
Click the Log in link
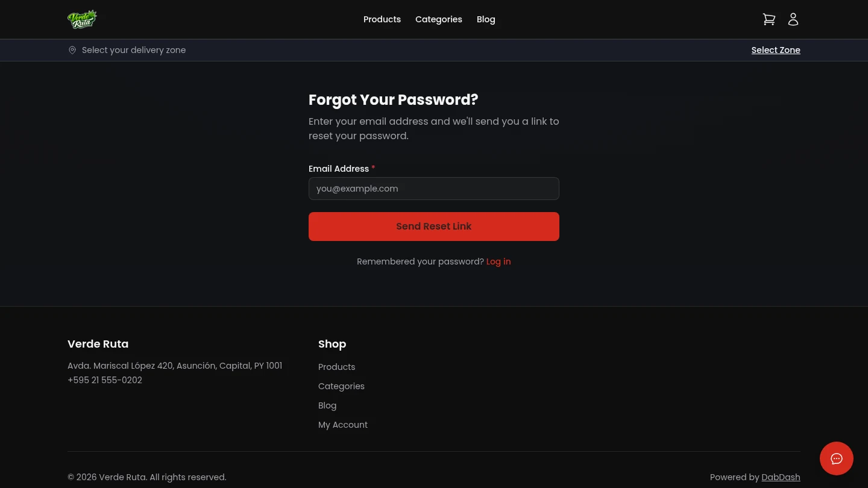pyautogui.click(x=498, y=261)
